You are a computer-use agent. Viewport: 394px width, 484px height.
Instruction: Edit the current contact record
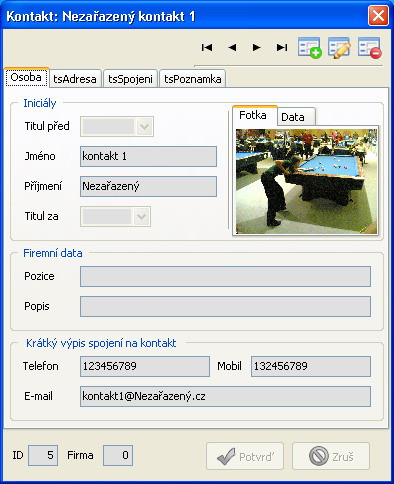tap(339, 48)
